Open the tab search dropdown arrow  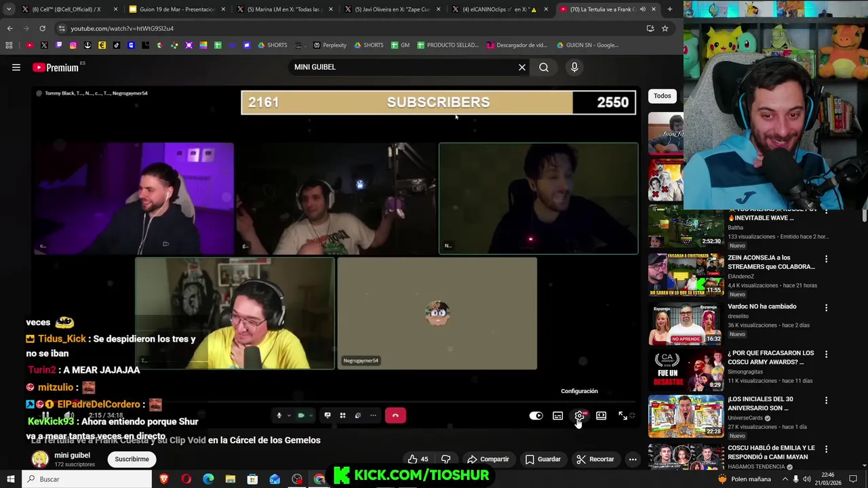click(x=9, y=9)
